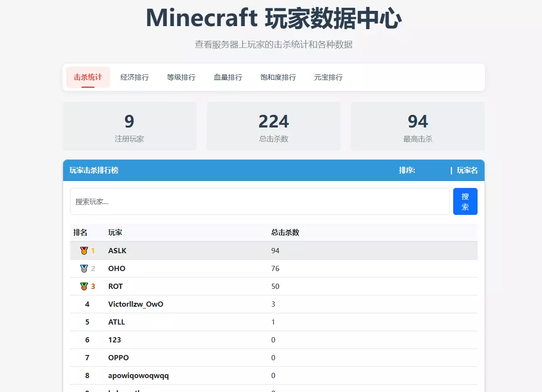Click the 排名 column header
The width and height of the screenshot is (542, 392).
pyautogui.click(x=81, y=233)
